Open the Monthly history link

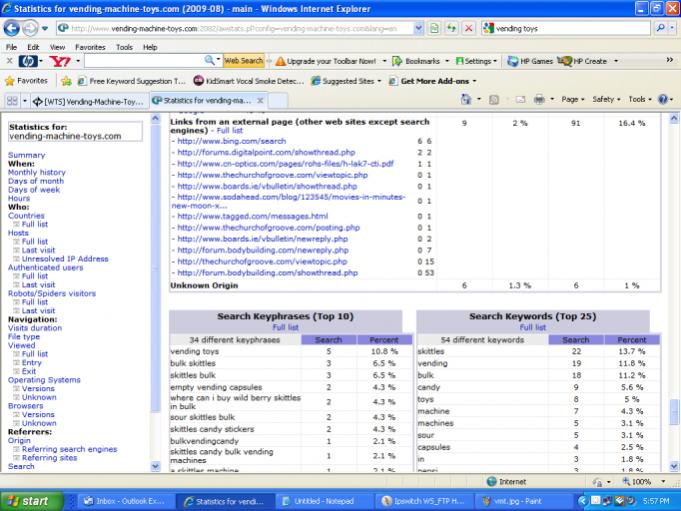(36, 172)
